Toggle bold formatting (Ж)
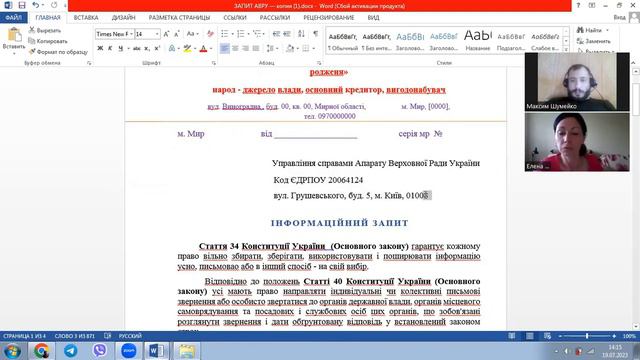The image size is (640, 360). 100,49
